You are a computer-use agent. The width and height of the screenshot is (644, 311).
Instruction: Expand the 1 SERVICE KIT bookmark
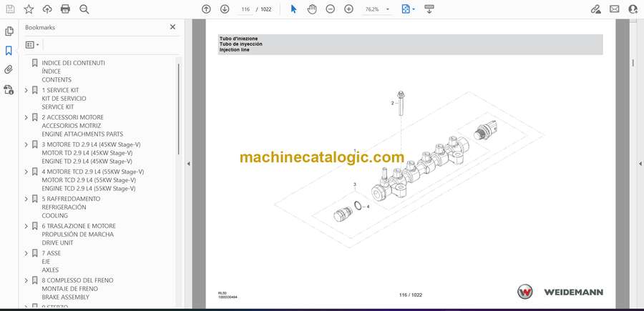tap(26, 90)
